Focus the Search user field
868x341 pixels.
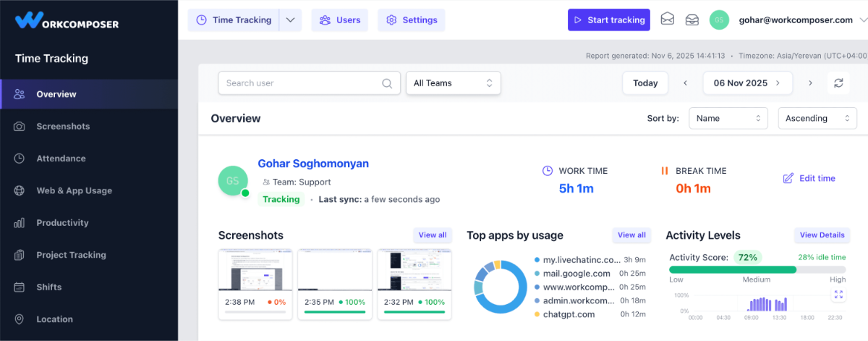(309, 83)
